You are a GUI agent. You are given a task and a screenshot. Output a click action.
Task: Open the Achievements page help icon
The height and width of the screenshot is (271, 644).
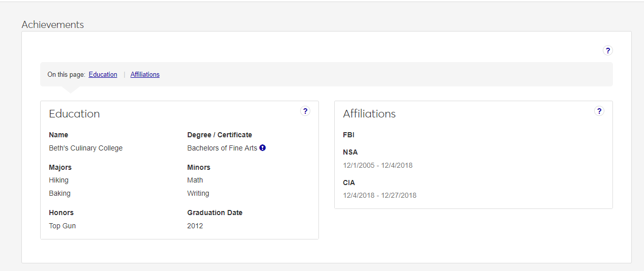pyautogui.click(x=608, y=51)
